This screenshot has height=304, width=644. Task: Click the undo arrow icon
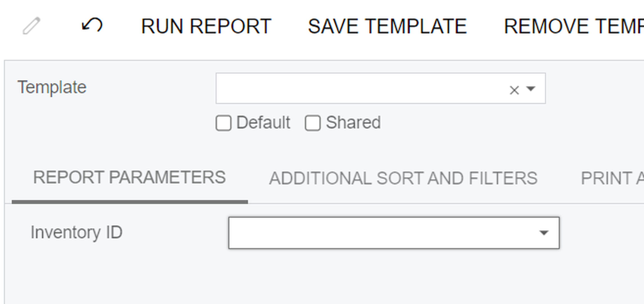92,25
